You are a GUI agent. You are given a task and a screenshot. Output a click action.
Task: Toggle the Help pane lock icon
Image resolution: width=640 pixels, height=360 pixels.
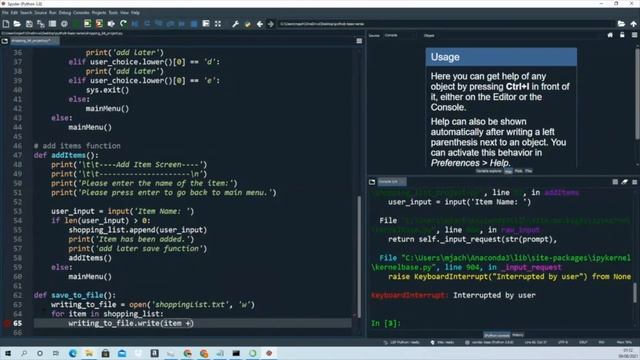(x=622, y=36)
